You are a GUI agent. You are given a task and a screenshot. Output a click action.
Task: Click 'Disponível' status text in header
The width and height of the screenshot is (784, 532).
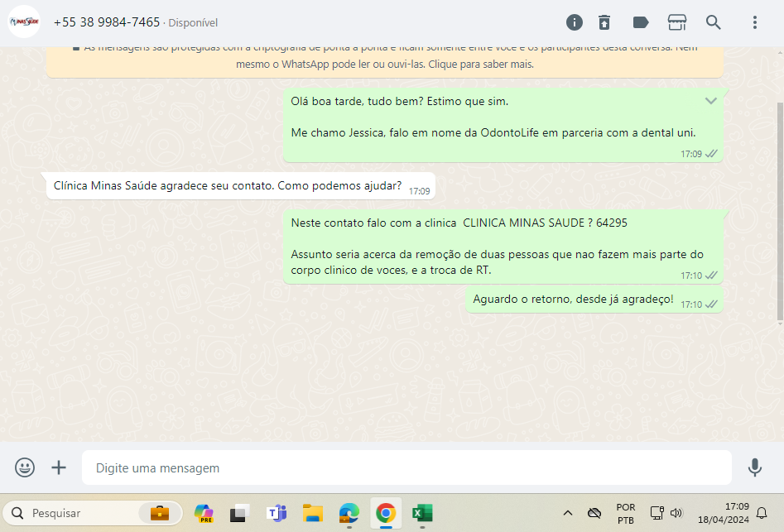193,23
